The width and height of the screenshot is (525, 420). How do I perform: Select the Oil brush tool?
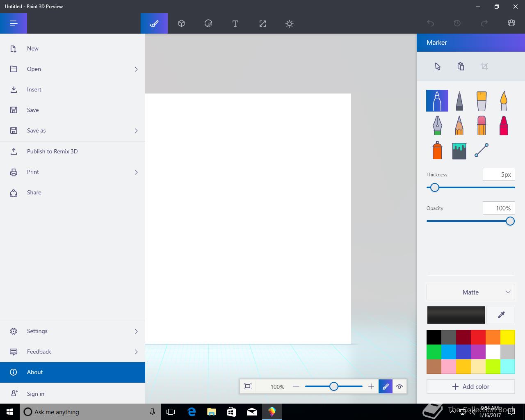pyautogui.click(x=482, y=101)
